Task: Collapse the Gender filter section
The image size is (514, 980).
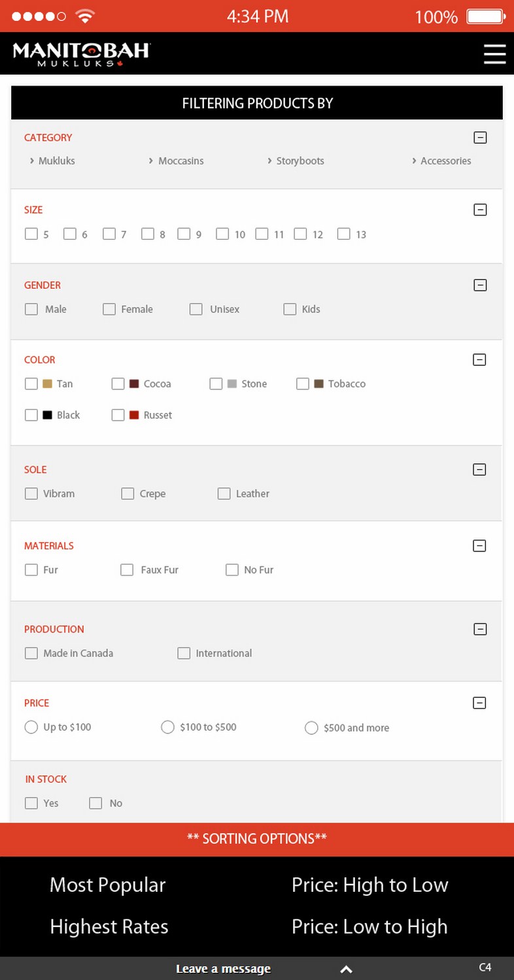Action: click(x=480, y=285)
